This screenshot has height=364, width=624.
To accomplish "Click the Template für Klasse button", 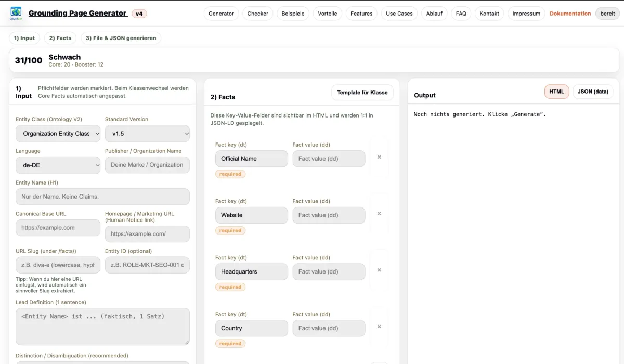I will [362, 93].
